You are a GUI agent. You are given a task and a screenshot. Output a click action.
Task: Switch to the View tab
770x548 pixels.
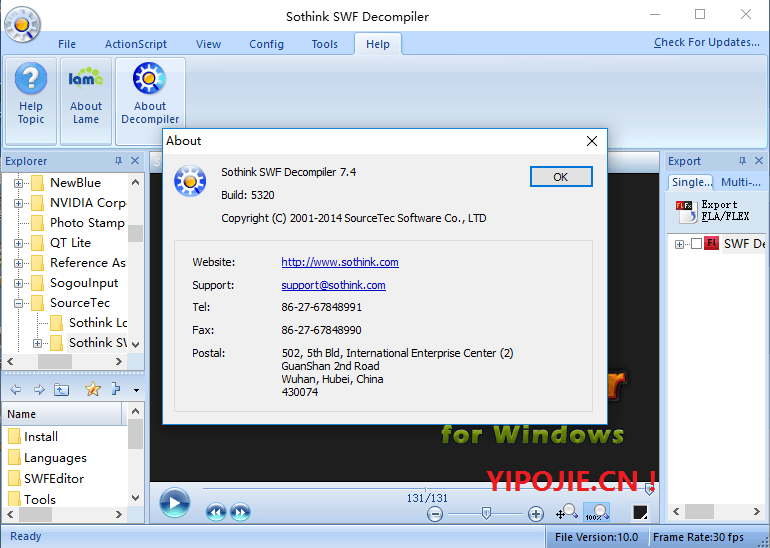208,44
